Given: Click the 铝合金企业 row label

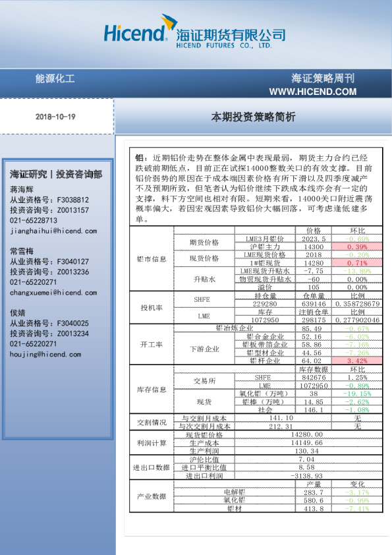Looking at the screenshot, I should tap(265, 337).
